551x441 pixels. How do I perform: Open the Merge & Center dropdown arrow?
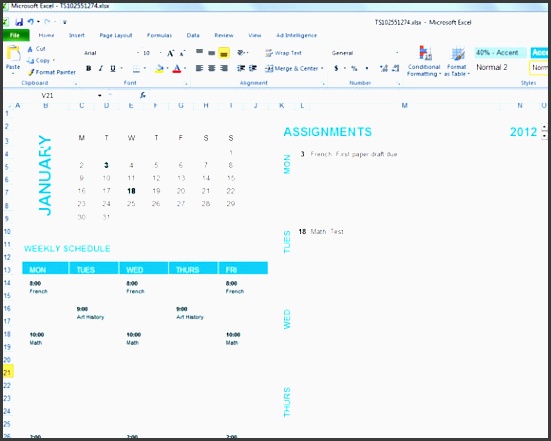(322, 69)
